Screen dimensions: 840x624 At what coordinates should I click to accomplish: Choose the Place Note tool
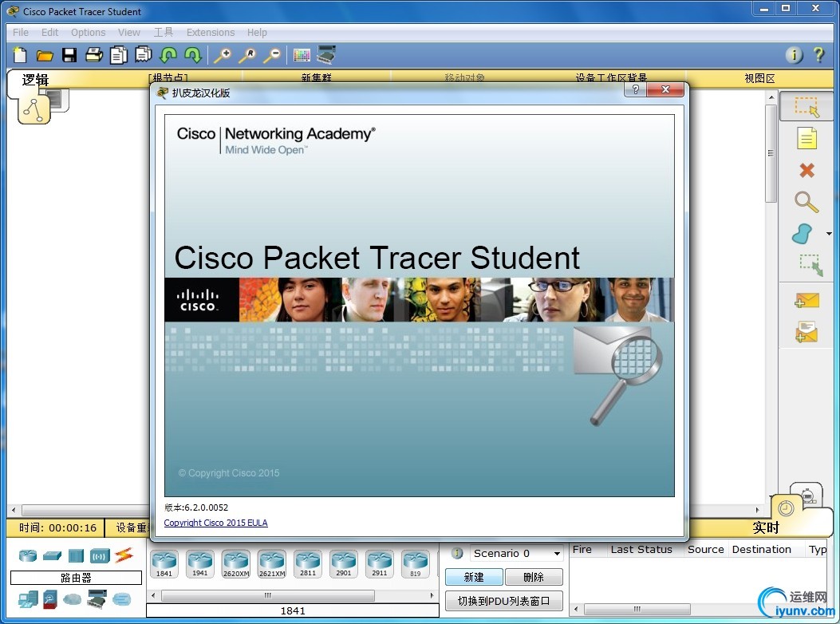click(x=806, y=138)
